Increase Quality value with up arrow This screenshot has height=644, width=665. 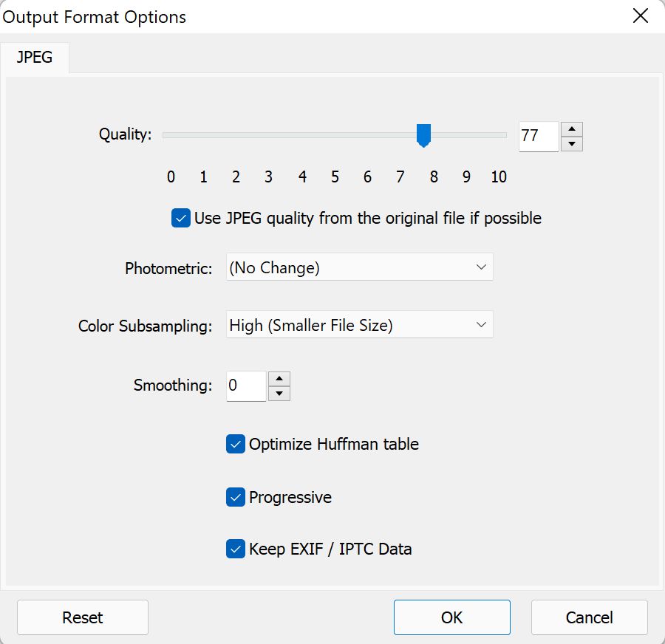point(571,129)
